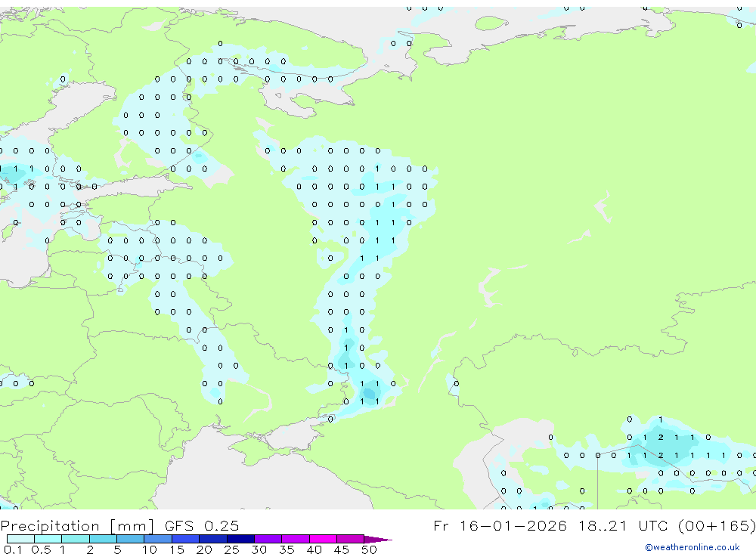Click the 30–35 mm purple legend swatch
This screenshot has width=756, height=554.
[x=268, y=539]
